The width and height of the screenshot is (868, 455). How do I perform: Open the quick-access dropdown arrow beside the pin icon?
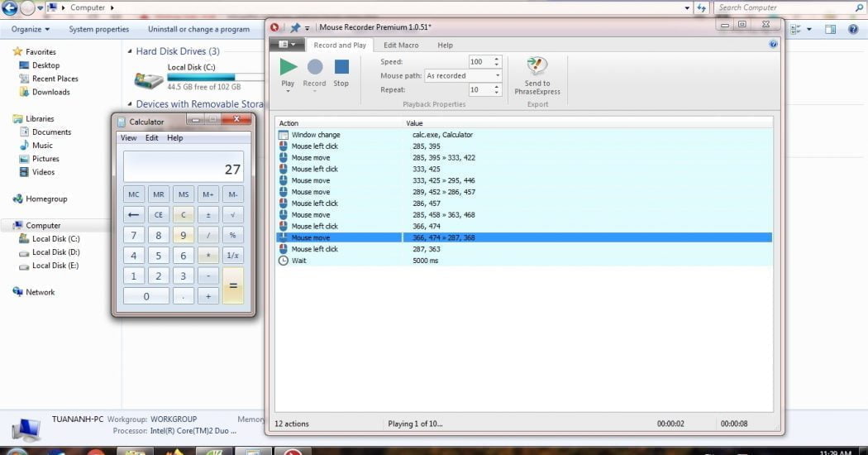point(308,27)
